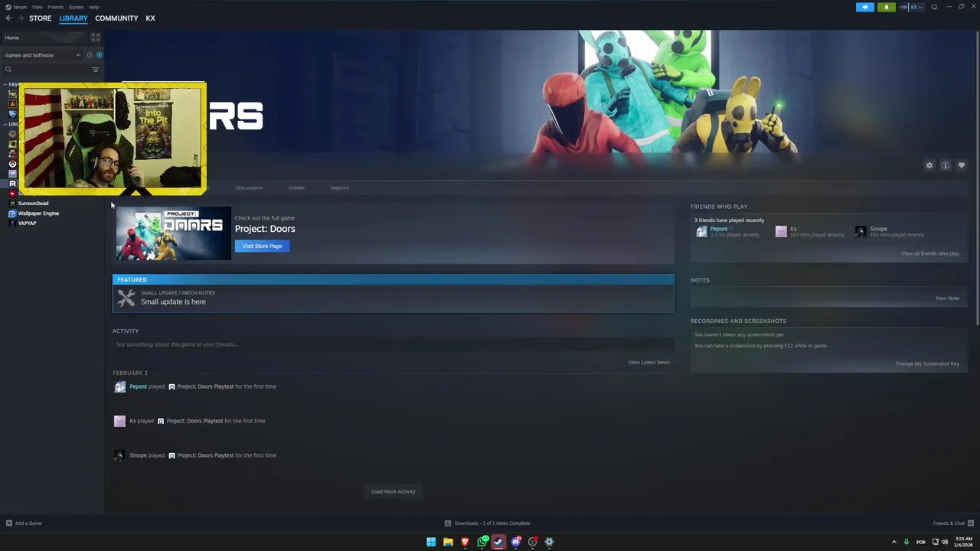Open taskbar volume control
This screenshot has width=980, height=551.
[945, 542]
